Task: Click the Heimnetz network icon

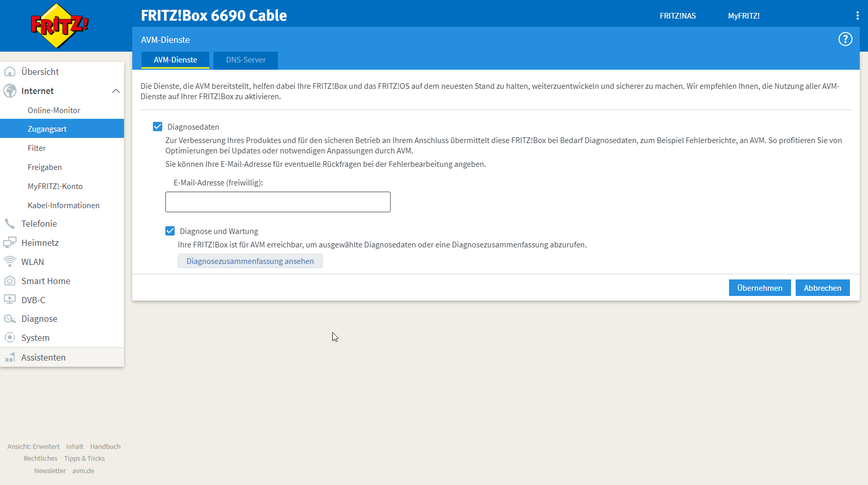Action: click(10, 243)
